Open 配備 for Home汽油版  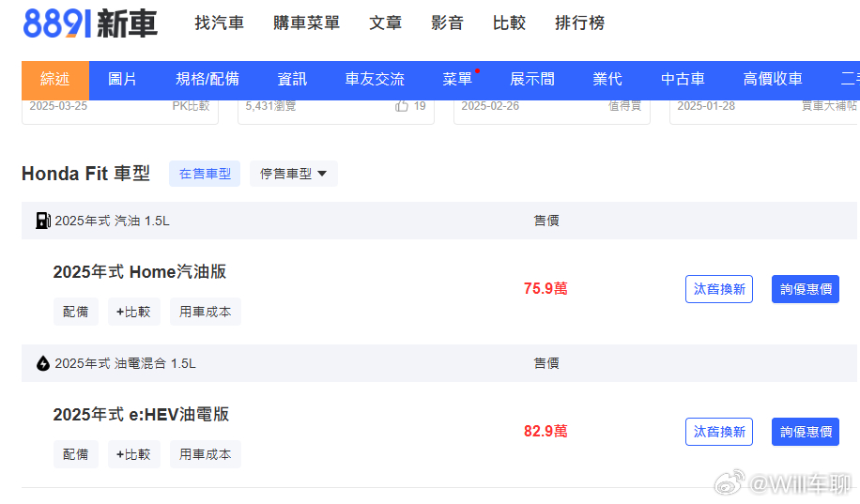pyautogui.click(x=76, y=312)
